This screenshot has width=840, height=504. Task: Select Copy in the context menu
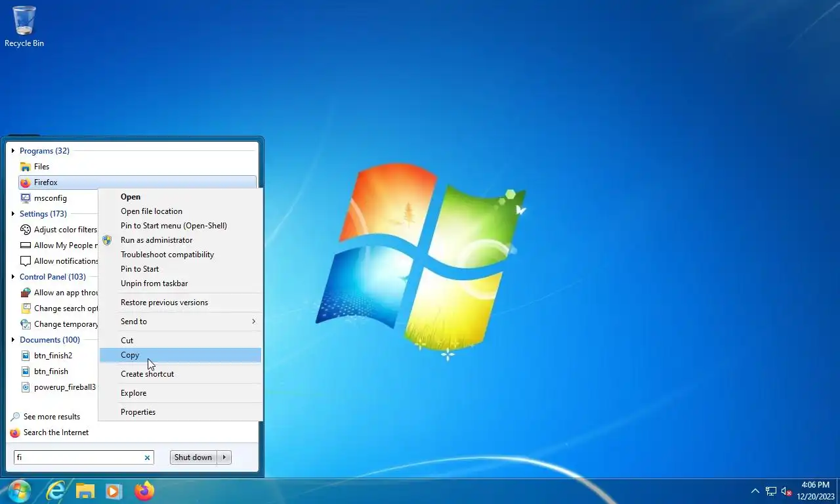coord(180,355)
